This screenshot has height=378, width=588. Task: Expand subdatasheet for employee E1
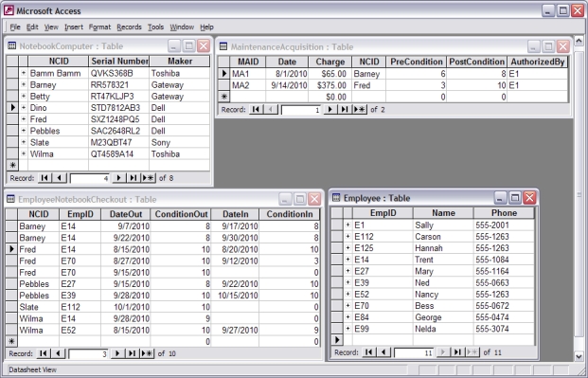coord(348,225)
